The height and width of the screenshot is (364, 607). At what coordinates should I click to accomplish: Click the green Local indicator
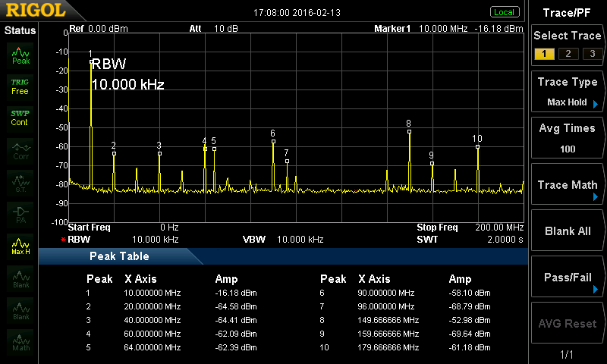[504, 12]
